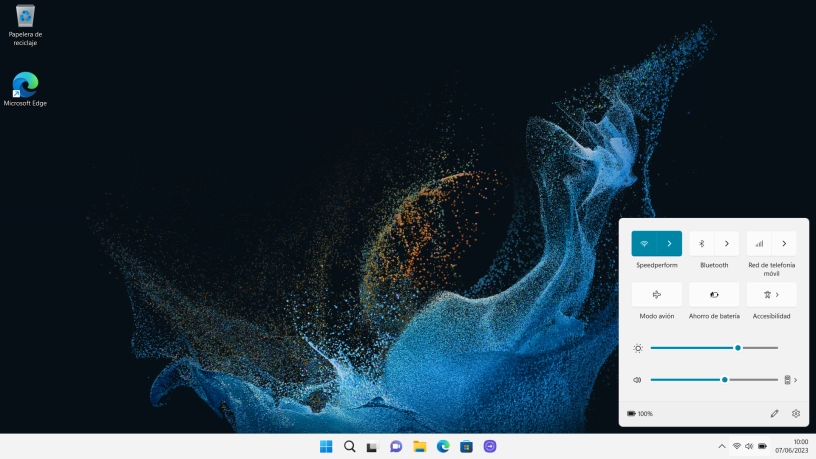
Task: Toggle Bluetooth on
Action: [702, 244]
